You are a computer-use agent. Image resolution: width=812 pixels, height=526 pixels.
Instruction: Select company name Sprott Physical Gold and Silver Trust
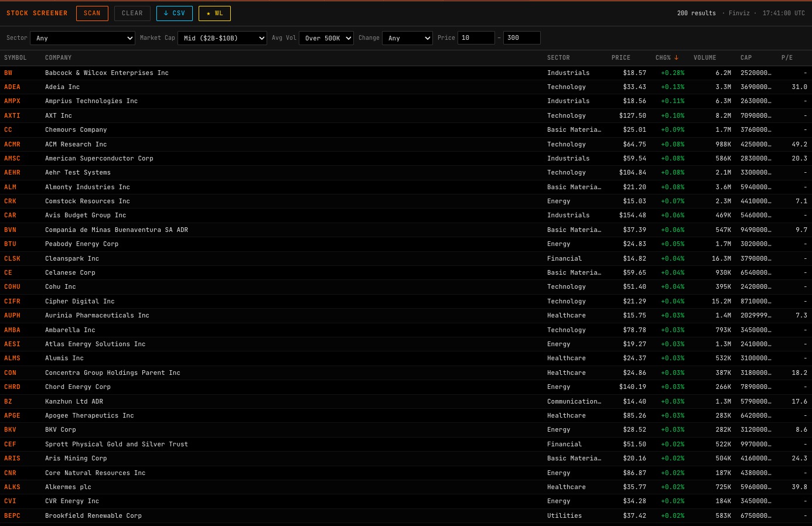[117, 445]
